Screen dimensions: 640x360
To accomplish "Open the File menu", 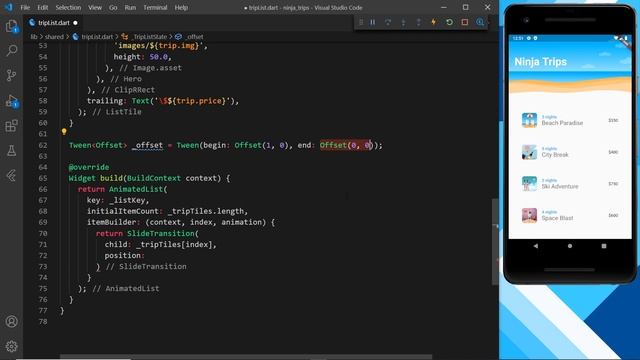I will pos(25,7).
